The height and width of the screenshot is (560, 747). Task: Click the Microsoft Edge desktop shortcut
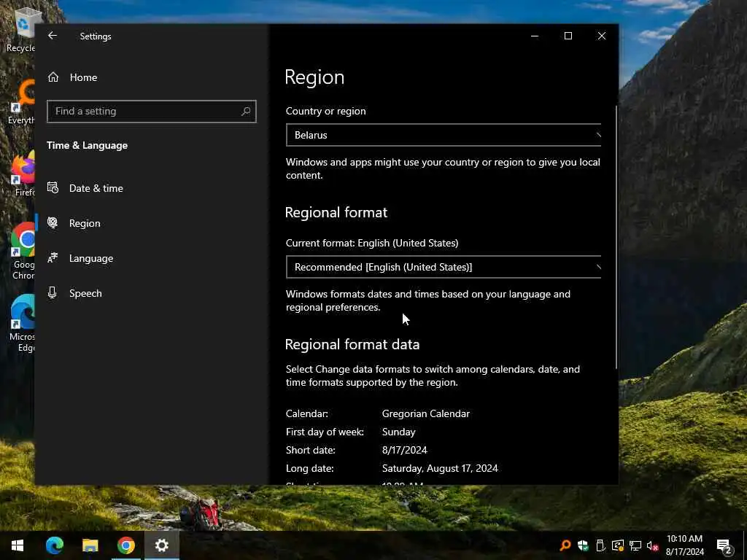tap(23, 324)
